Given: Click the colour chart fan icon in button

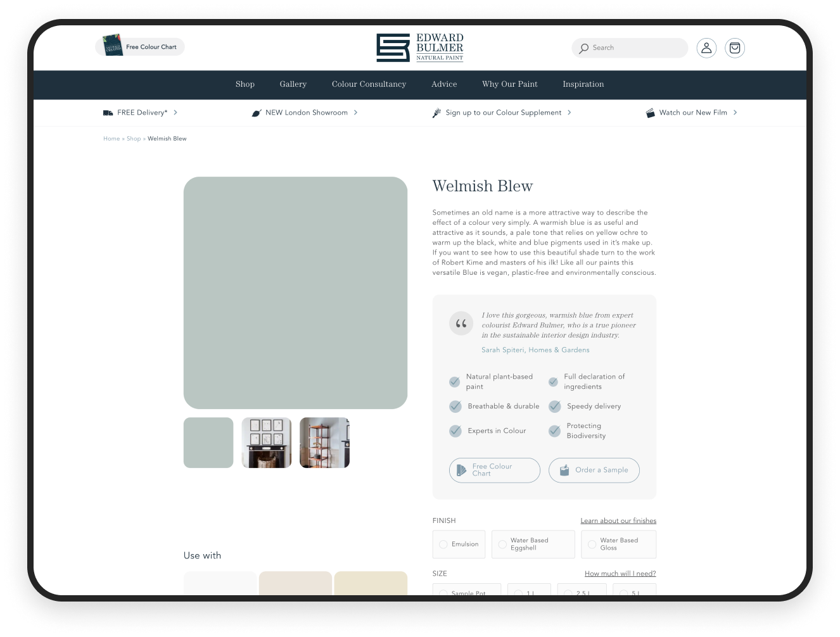Looking at the screenshot, I should [x=461, y=470].
